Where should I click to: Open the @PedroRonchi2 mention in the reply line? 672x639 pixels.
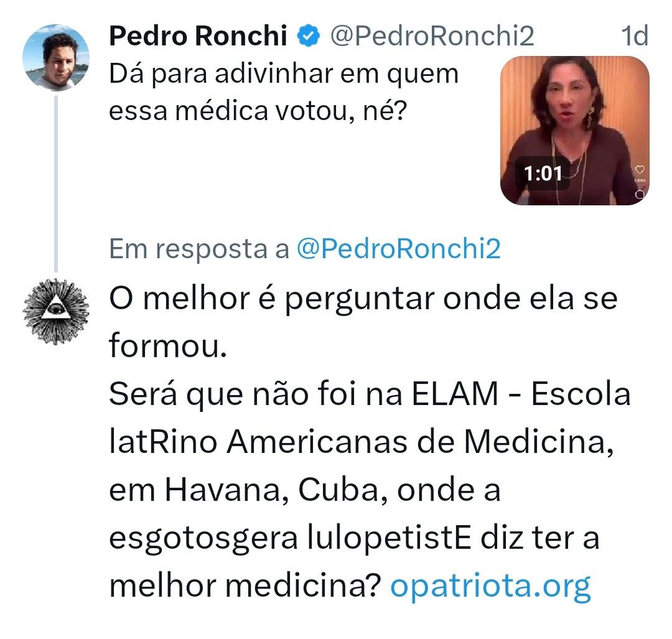398,249
